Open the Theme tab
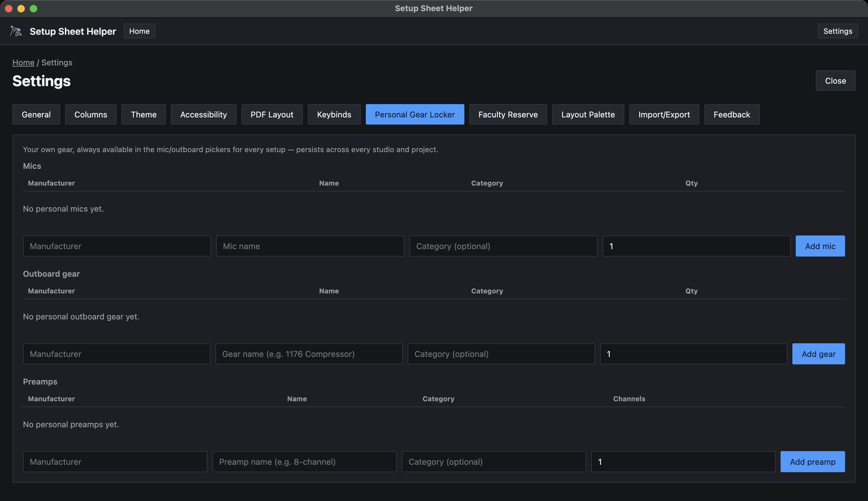Screen dimensions: 868x501 (144, 114)
